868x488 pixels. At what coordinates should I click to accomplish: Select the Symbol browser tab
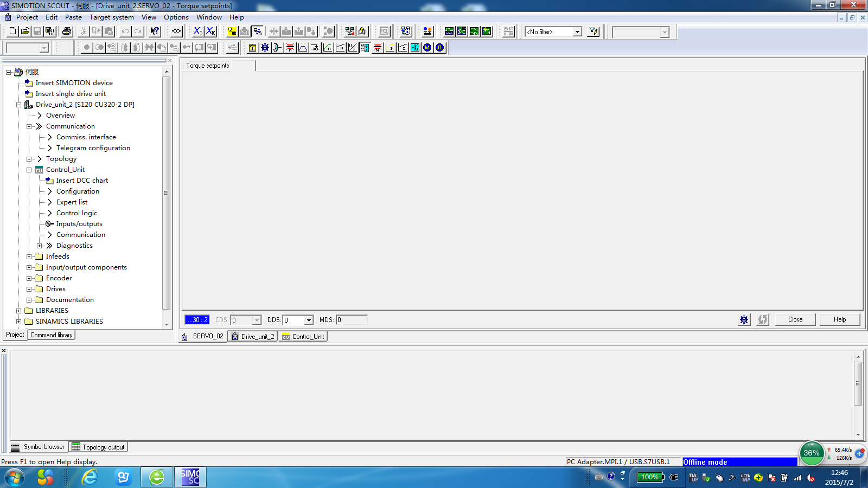point(39,447)
